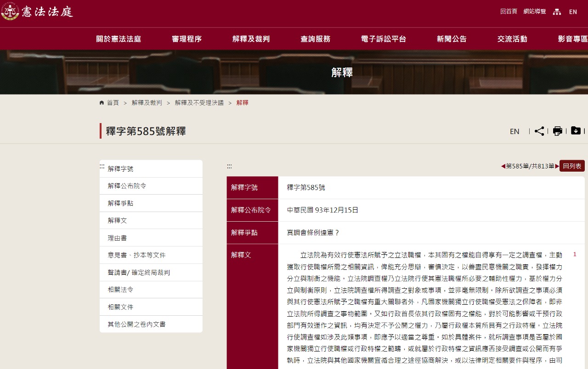This screenshot has height=369, width=588.
Task: Click 解釋及不受理決議 breadcrumb link
Action: coord(199,103)
